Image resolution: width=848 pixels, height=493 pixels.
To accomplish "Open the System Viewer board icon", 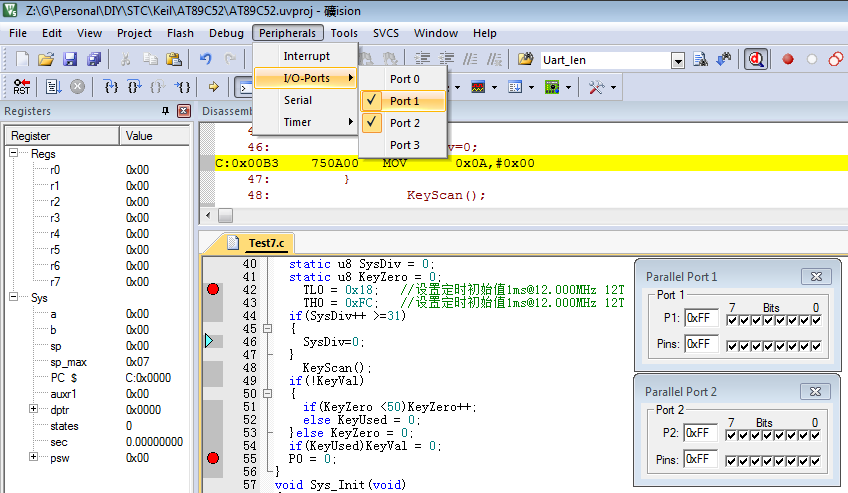I will click(x=552, y=87).
